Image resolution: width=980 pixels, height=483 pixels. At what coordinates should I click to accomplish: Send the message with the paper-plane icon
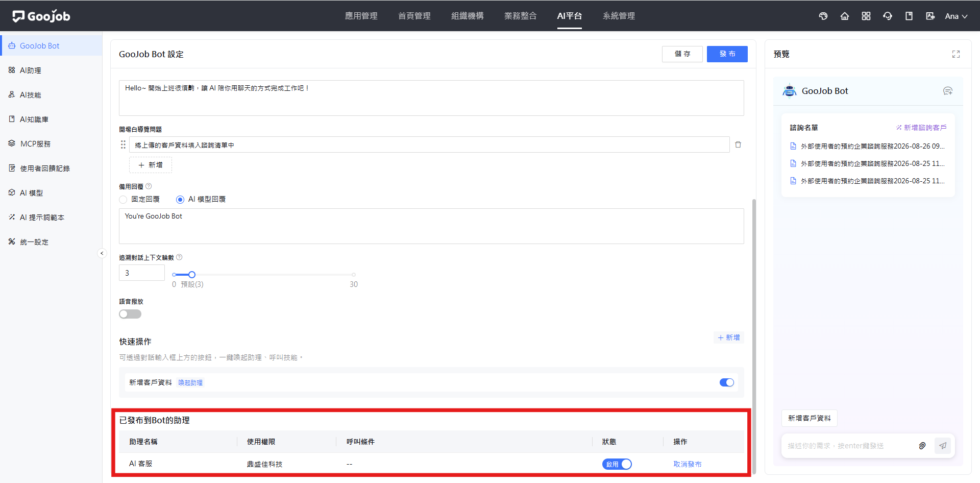click(x=943, y=446)
